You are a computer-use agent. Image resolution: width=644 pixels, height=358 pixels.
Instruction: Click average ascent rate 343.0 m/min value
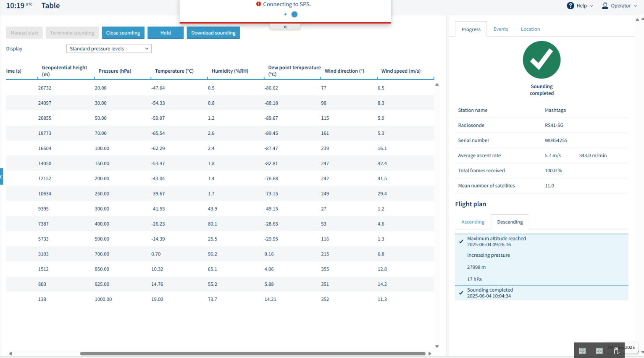point(593,156)
